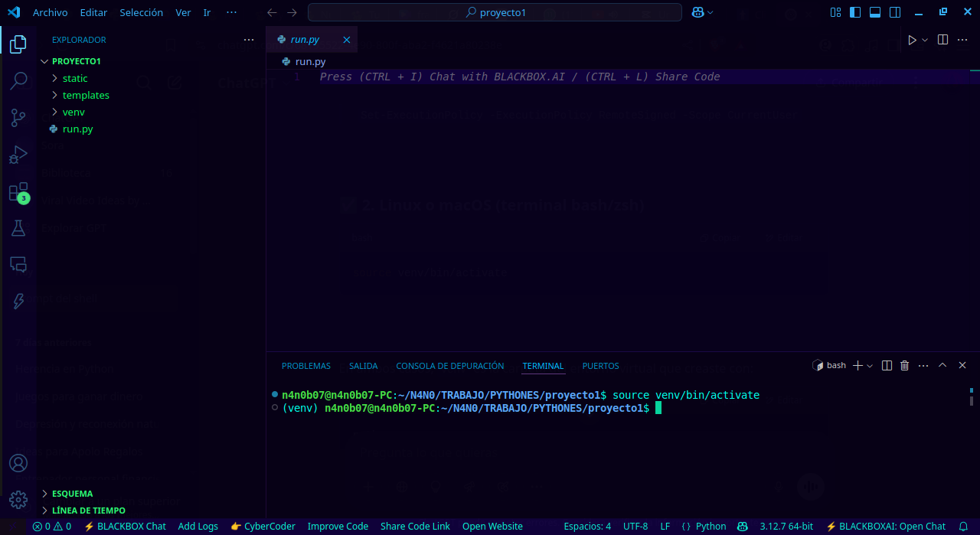The width and height of the screenshot is (980, 535).
Task: Maximize the terminal panel size chevron
Action: pyautogui.click(x=942, y=366)
